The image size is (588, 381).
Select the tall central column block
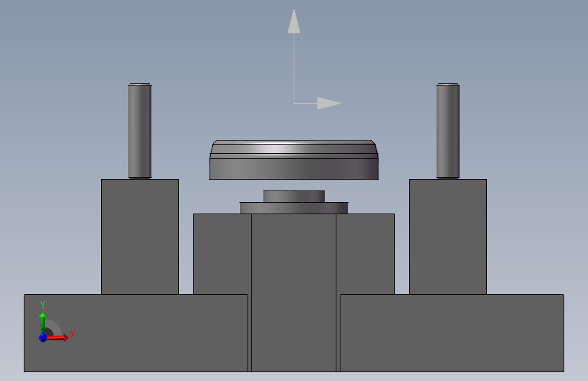(294, 292)
